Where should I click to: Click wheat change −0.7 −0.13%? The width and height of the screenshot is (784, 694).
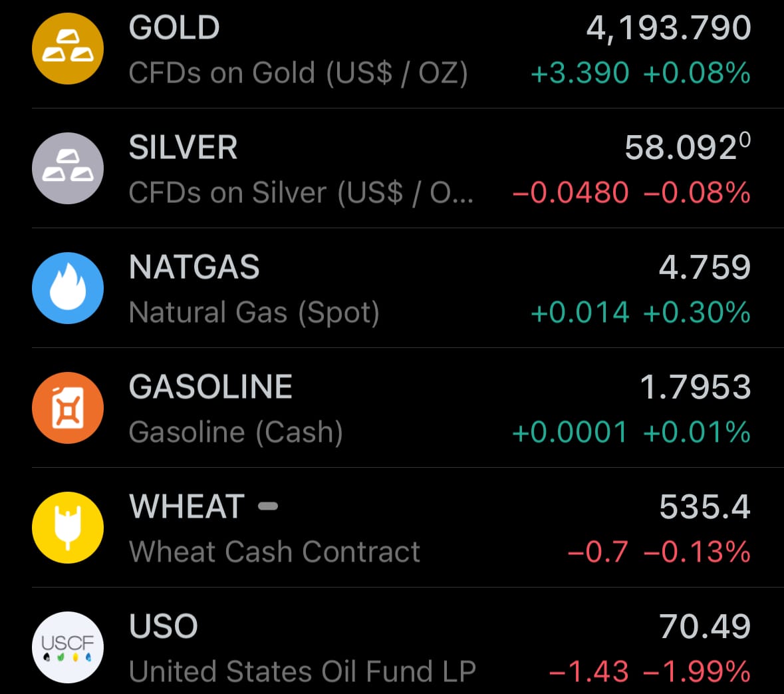(659, 552)
